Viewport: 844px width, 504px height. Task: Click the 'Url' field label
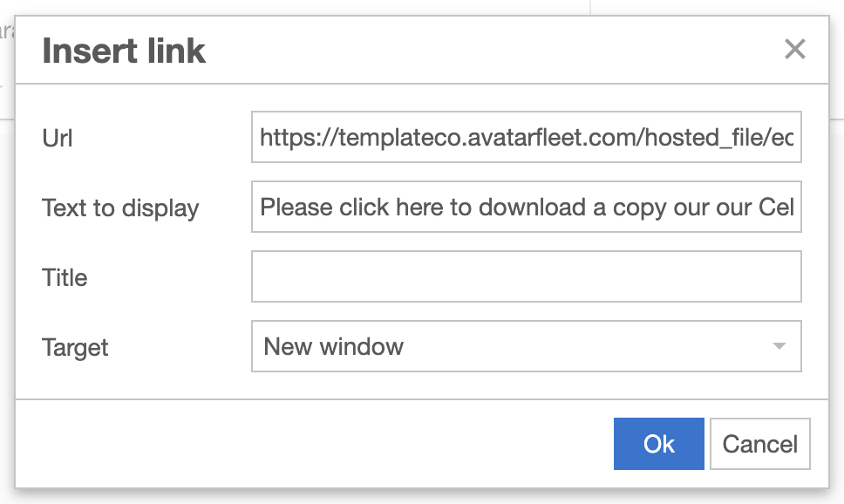pos(56,138)
